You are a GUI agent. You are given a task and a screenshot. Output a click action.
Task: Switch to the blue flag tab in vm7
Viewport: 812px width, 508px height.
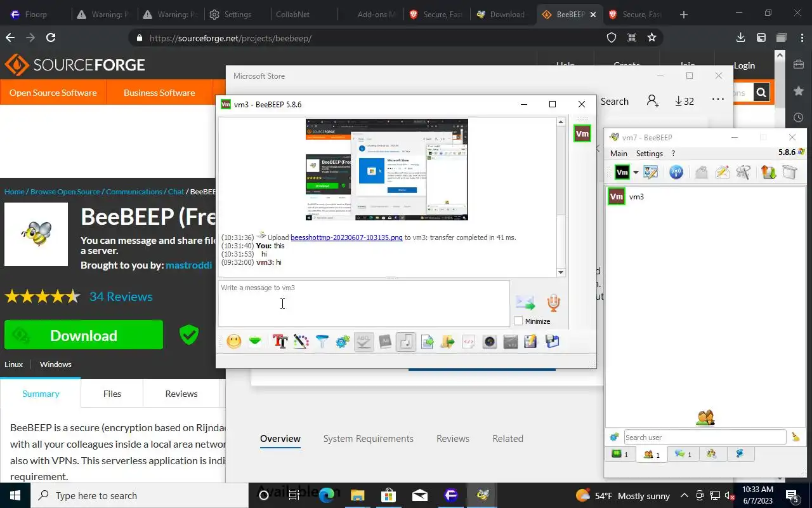740,454
